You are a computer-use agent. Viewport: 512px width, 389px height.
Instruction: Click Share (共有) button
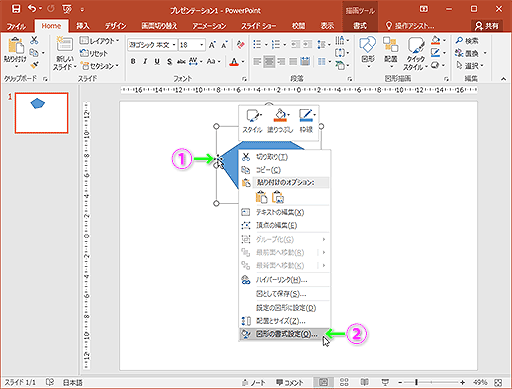pos(487,26)
